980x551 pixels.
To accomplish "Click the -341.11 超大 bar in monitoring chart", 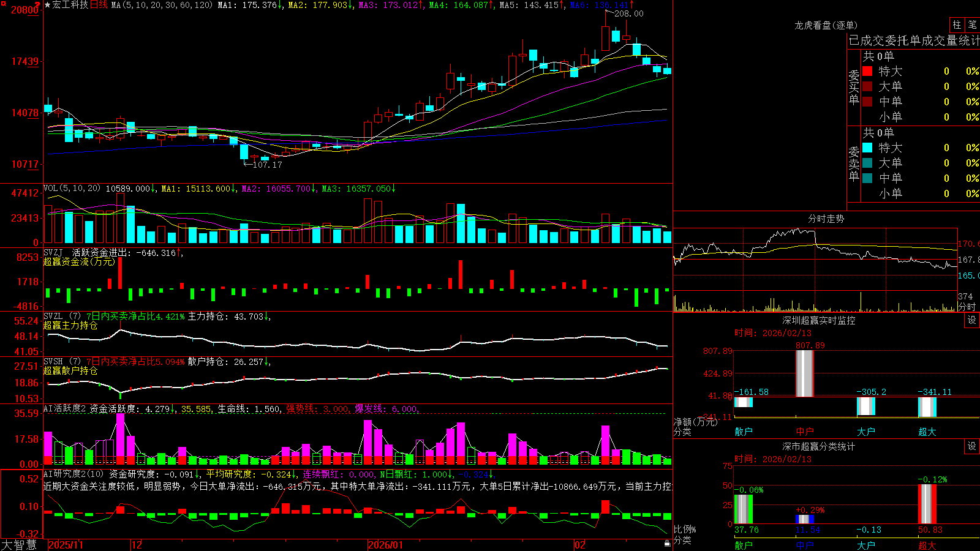I will (x=927, y=407).
